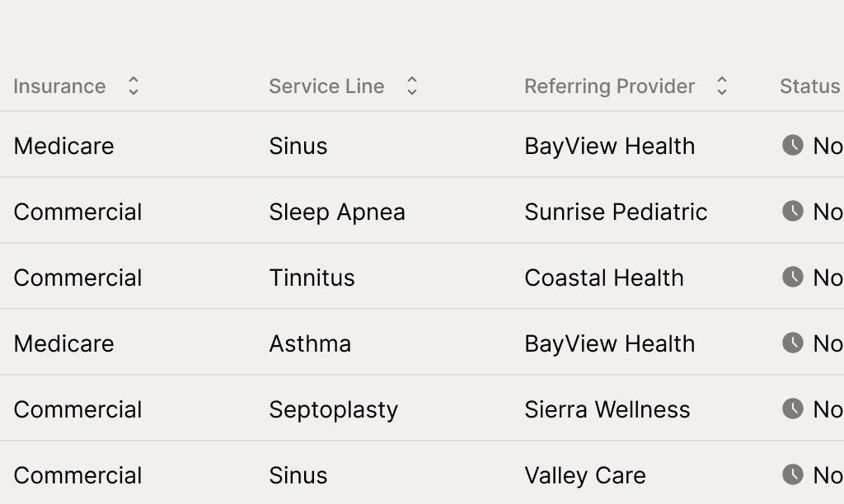Click the clock status icon in the Medicare Sinus row
This screenshot has height=504, width=844.
pos(792,145)
